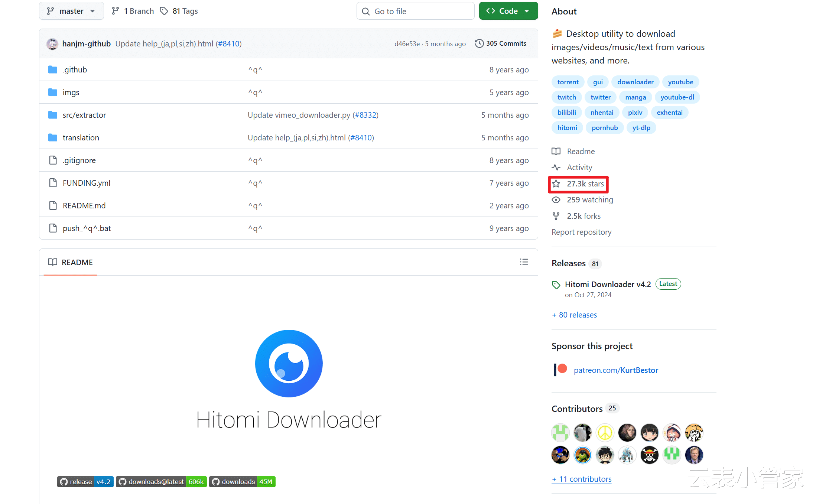Click the Activity pulse icon

click(556, 168)
